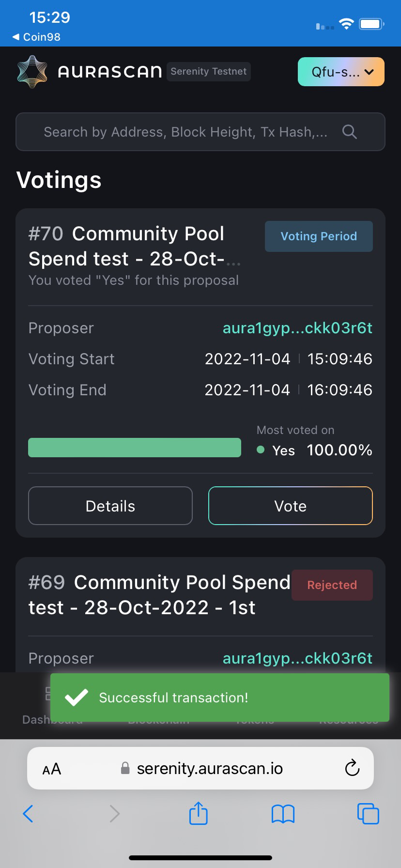Click the search magnifier icon
The height and width of the screenshot is (868, 401).
(349, 132)
